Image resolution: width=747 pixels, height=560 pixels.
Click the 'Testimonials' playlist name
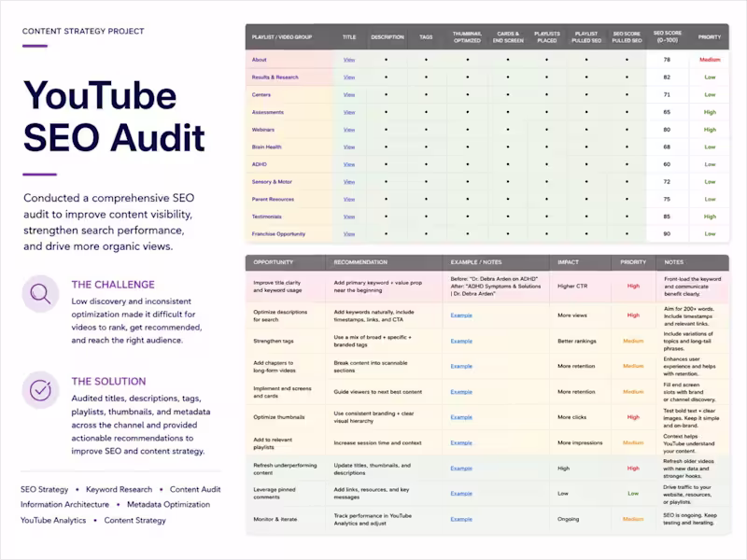(266, 217)
